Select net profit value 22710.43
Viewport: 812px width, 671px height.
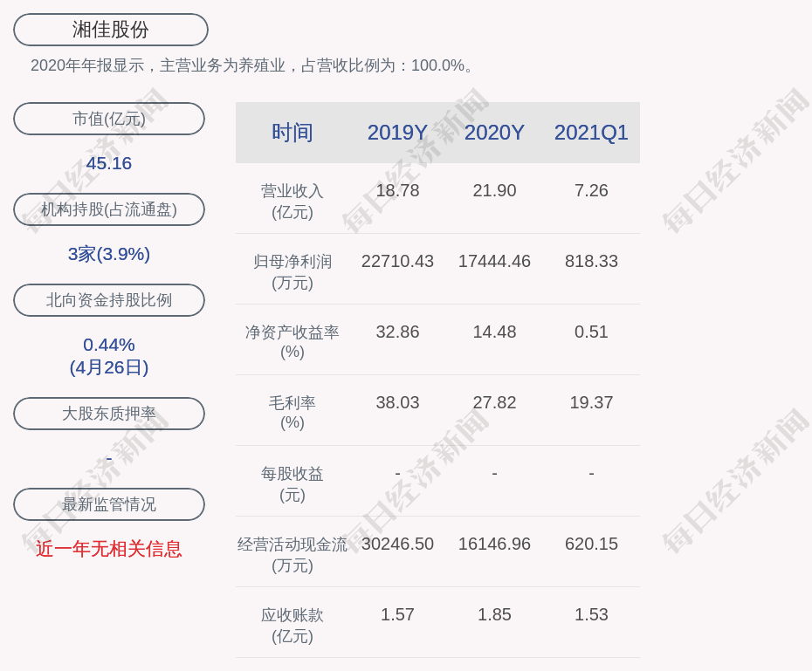(397, 261)
